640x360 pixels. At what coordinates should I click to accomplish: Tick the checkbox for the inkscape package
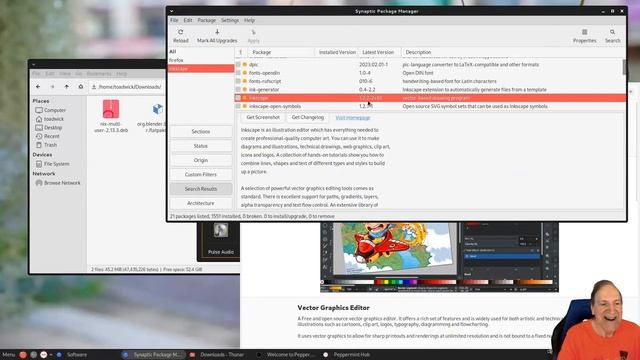click(238, 98)
